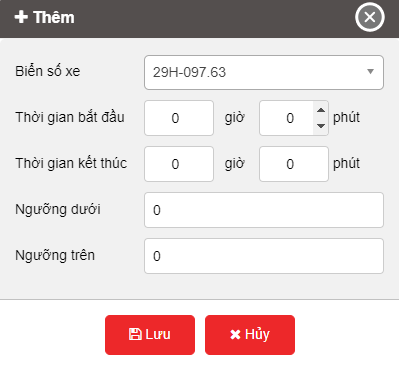Expand the license plate dropdown arrow
399x365 pixels.
click(370, 71)
